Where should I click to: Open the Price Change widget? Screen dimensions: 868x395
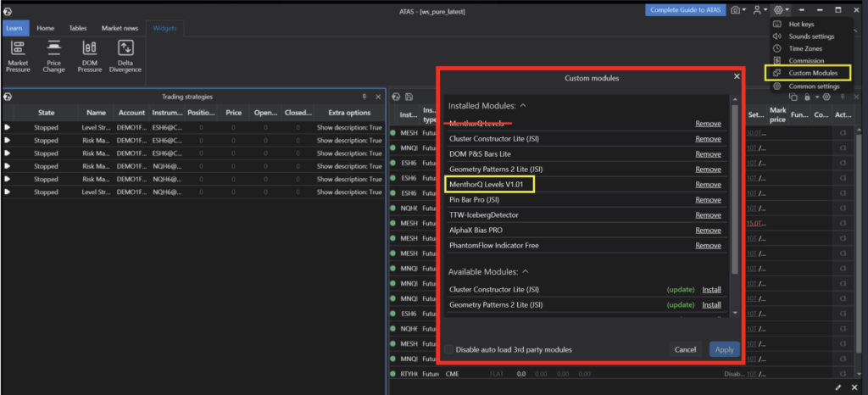pyautogui.click(x=53, y=57)
